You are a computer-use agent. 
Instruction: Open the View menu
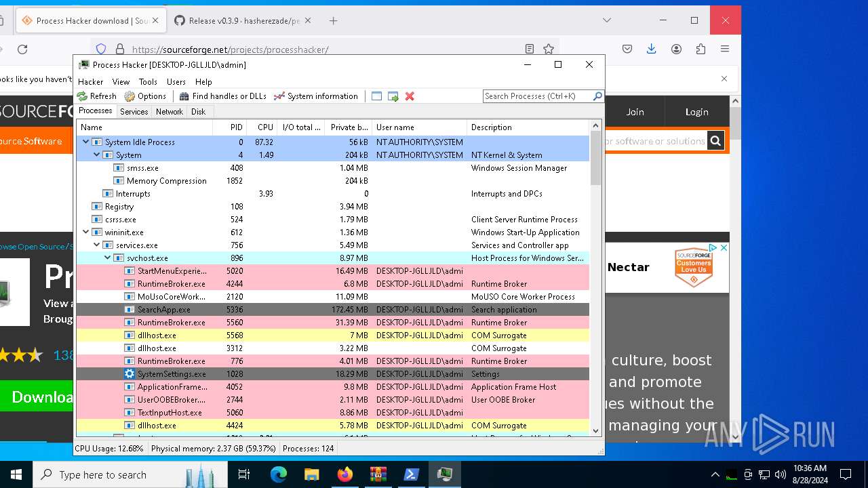(121, 81)
